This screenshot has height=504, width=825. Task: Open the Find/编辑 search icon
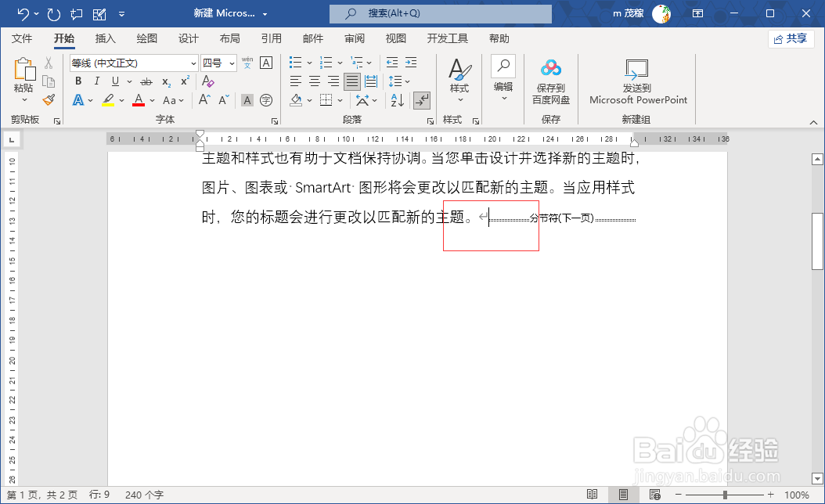point(503,67)
